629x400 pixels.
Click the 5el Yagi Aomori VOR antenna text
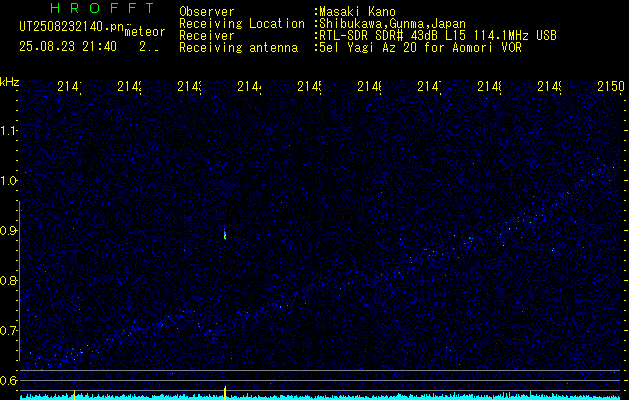click(x=420, y=48)
